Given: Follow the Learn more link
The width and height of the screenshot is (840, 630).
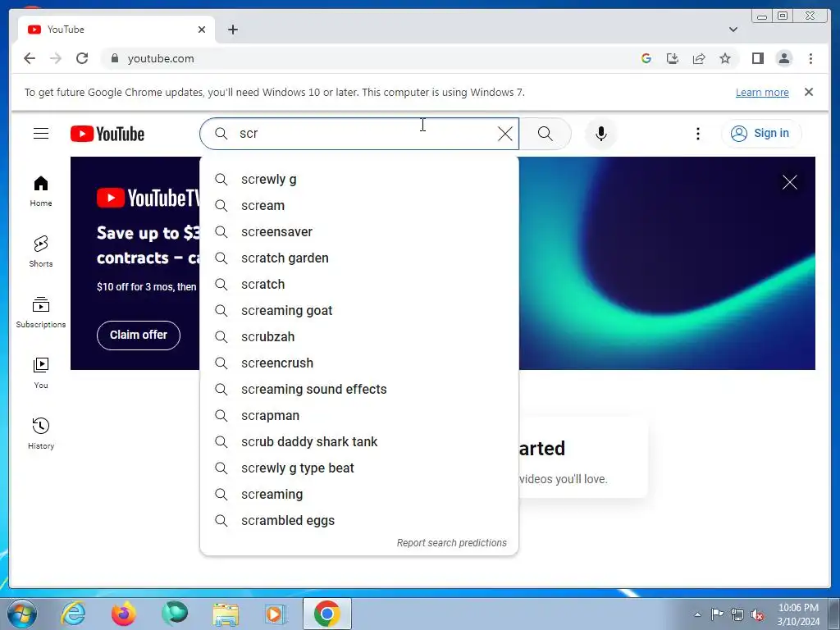Looking at the screenshot, I should (x=762, y=92).
